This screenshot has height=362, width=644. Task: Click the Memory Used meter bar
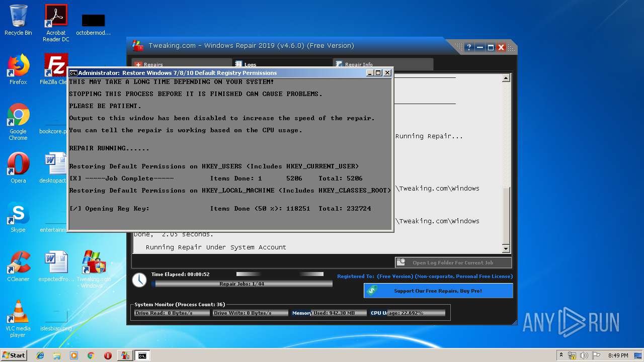pos(329,313)
